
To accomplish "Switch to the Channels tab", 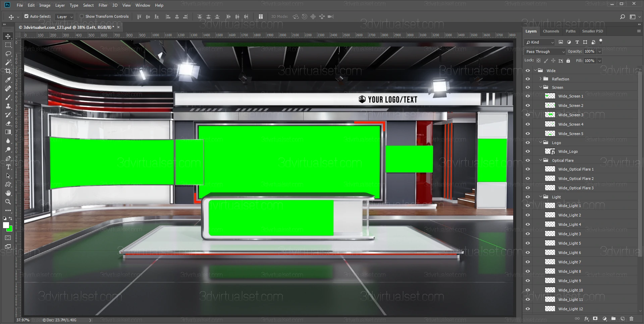I will (551, 31).
